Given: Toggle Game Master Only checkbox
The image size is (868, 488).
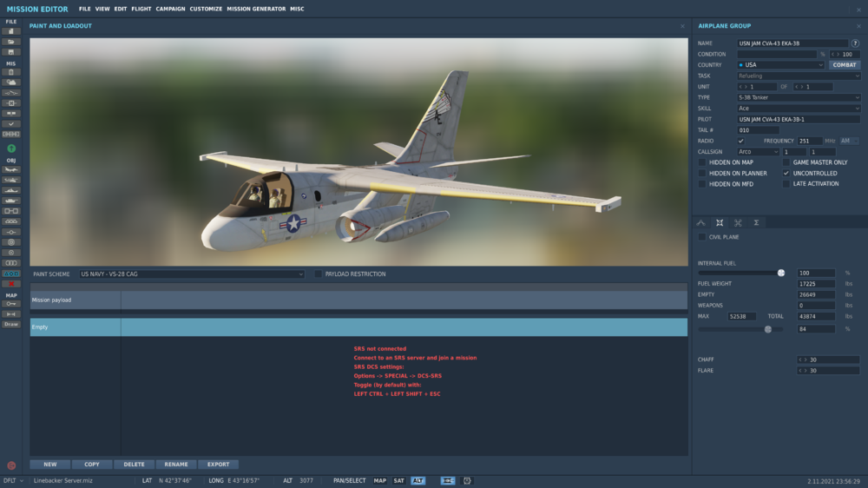Looking at the screenshot, I should pyautogui.click(x=786, y=162).
